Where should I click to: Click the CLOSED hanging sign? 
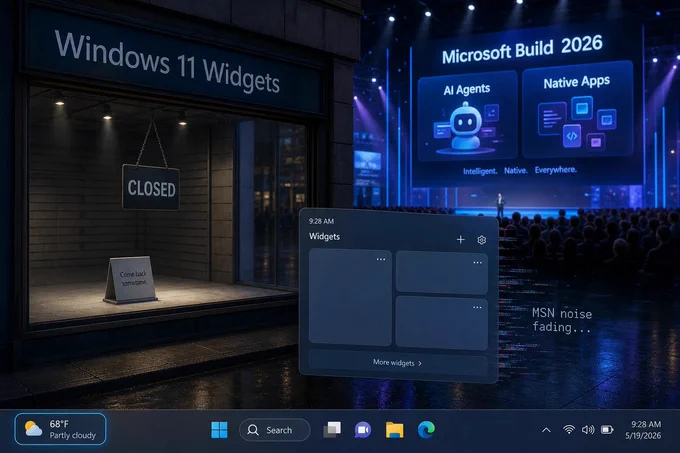coord(151,188)
